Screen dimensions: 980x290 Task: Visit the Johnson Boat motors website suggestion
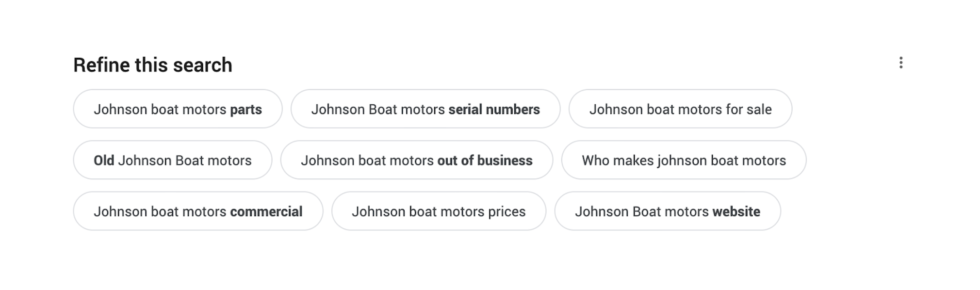coord(668,211)
